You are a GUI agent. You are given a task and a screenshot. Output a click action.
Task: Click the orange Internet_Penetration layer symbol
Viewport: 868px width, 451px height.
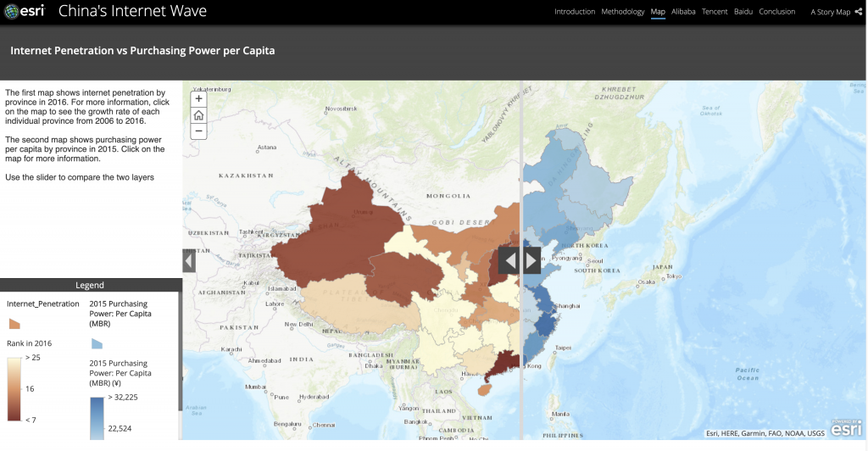point(14,324)
